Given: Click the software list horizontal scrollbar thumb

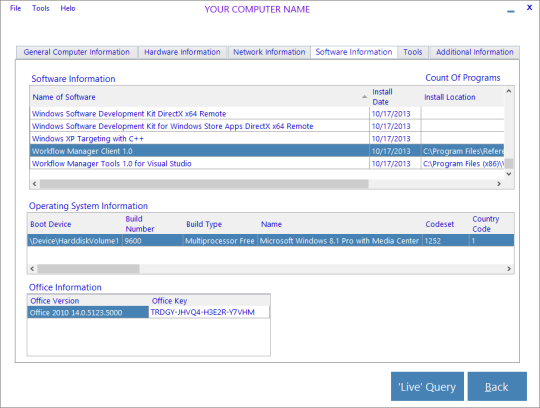Looking at the screenshot, I should (204, 184).
